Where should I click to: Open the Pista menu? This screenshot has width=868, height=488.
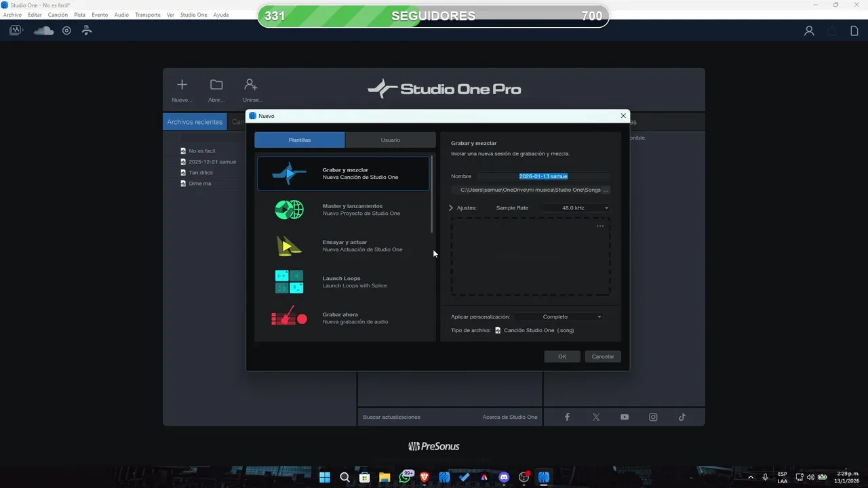80,15
